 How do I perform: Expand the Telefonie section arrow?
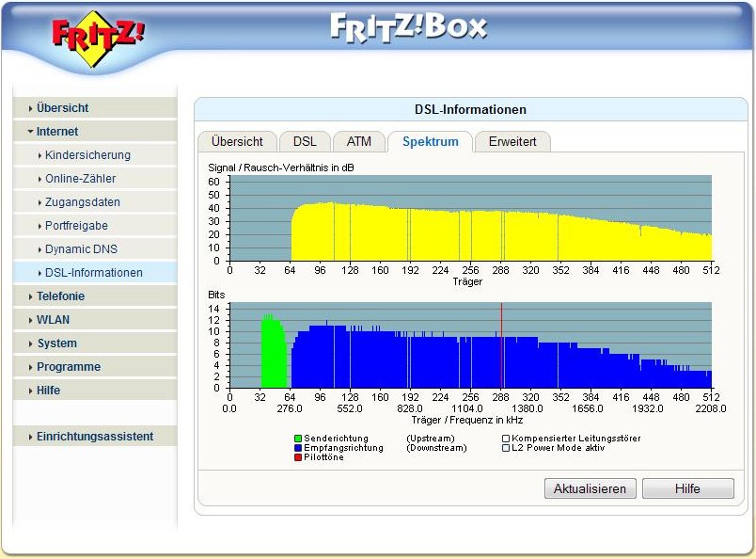coord(30,296)
